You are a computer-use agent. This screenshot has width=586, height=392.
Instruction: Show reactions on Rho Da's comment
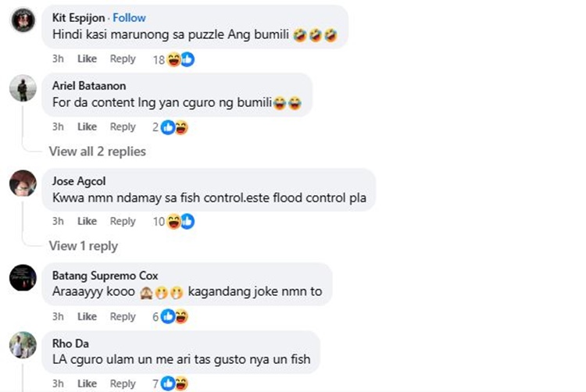coord(174,383)
